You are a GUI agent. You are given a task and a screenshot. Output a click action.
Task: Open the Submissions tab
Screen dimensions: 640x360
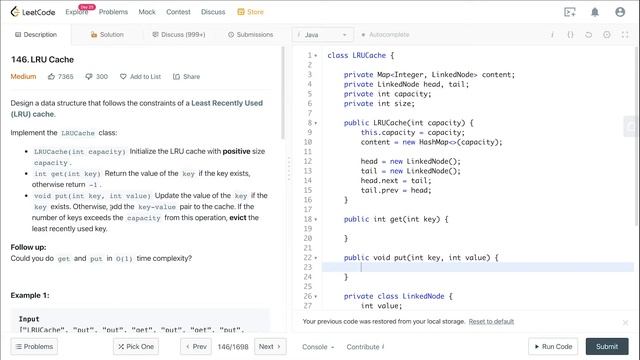tap(251, 35)
